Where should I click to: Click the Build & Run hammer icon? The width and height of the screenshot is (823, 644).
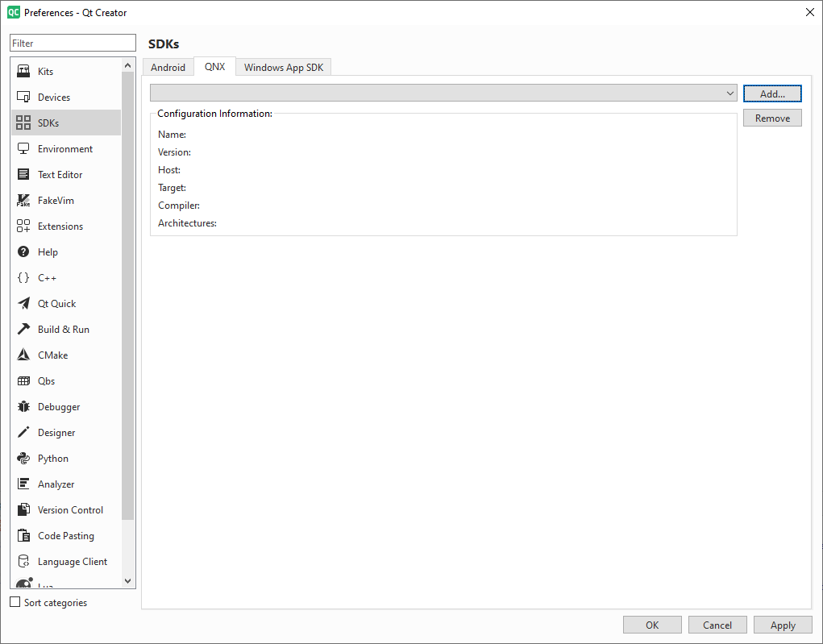click(23, 329)
